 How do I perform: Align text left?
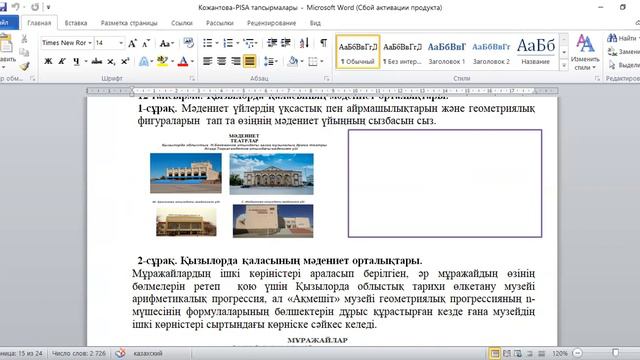(x=208, y=61)
